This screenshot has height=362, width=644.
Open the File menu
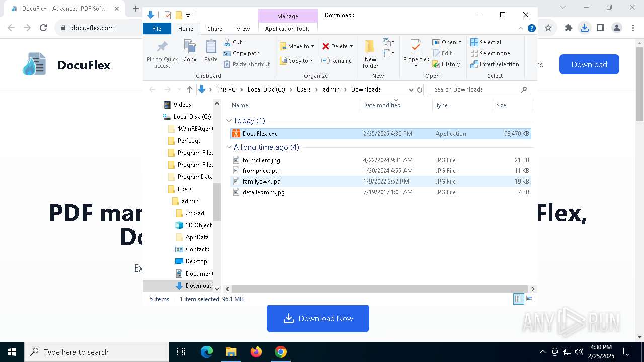coord(157,29)
